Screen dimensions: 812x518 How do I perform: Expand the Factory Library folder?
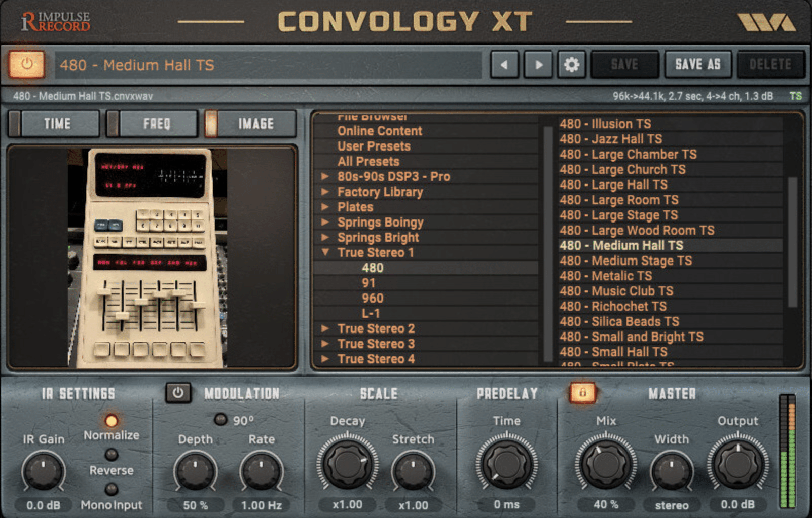tap(325, 192)
